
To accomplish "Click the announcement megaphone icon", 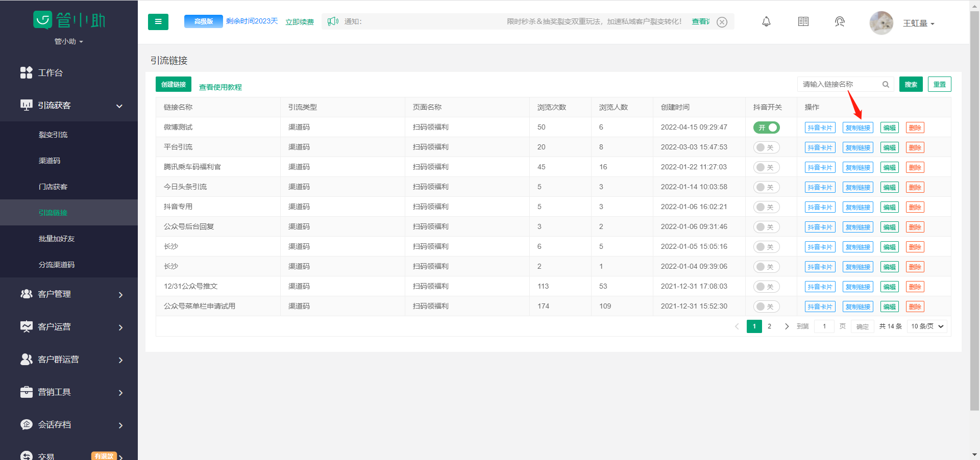I will coord(333,21).
